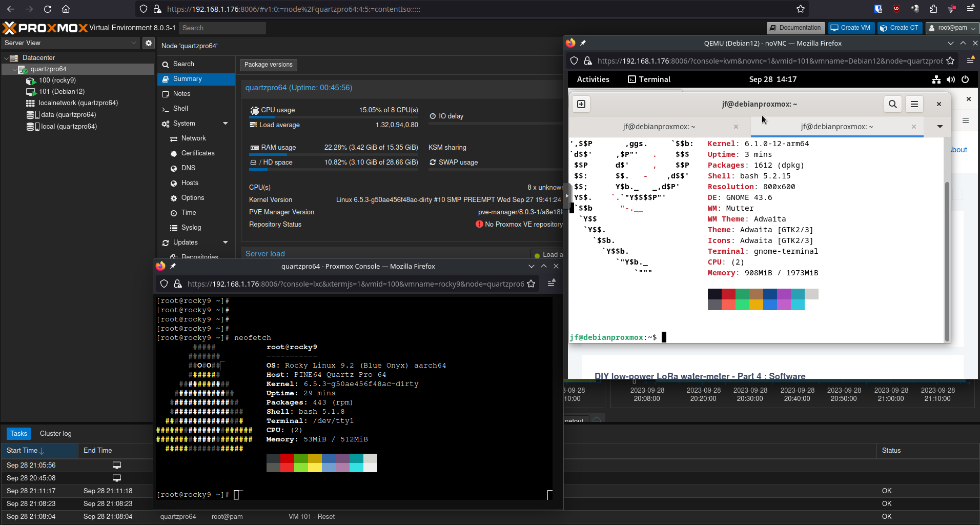Click new terminal tab plus icon
Viewport: 980px width, 525px height.
point(581,104)
